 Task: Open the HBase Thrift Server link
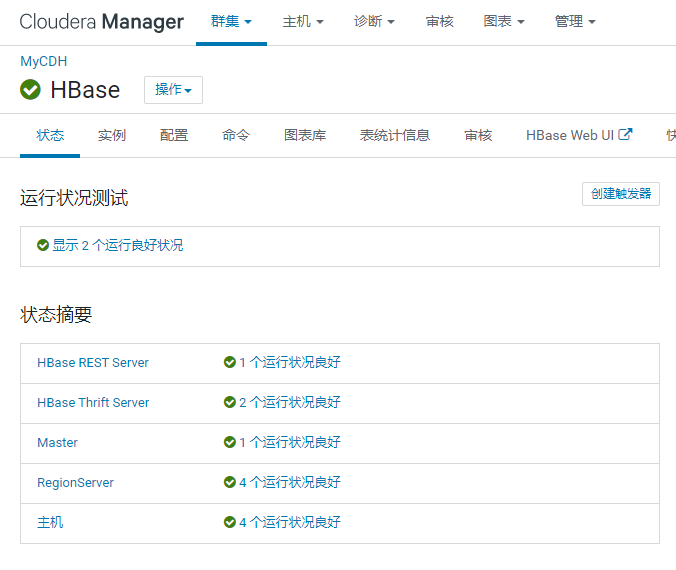pos(93,403)
